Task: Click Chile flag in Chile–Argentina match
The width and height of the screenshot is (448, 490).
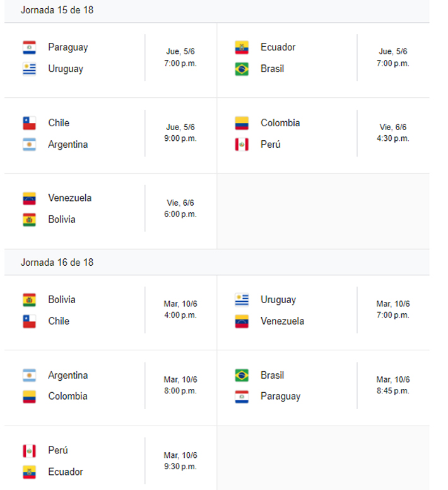Action: point(29,123)
